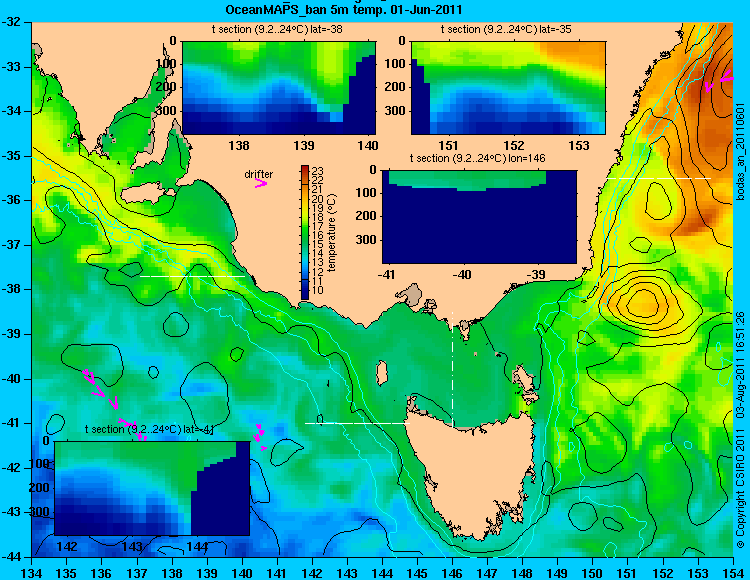Open the lat=-35 temperature section plot
Image resolution: width=750 pixels, height=580 pixels.
508,88
